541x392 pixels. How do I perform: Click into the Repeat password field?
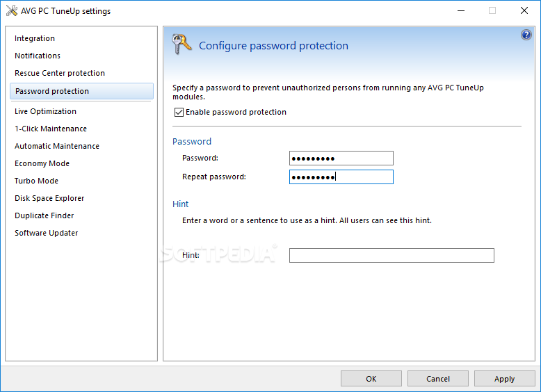pyautogui.click(x=341, y=177)
